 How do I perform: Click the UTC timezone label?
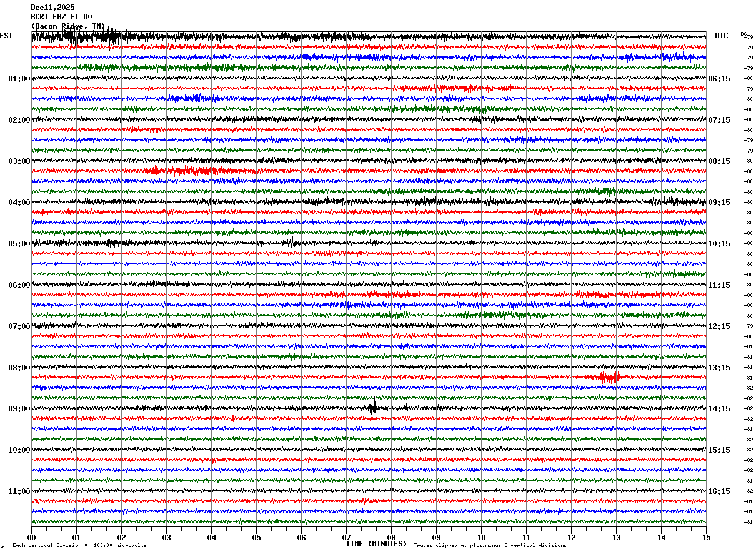tap(722, 36)
